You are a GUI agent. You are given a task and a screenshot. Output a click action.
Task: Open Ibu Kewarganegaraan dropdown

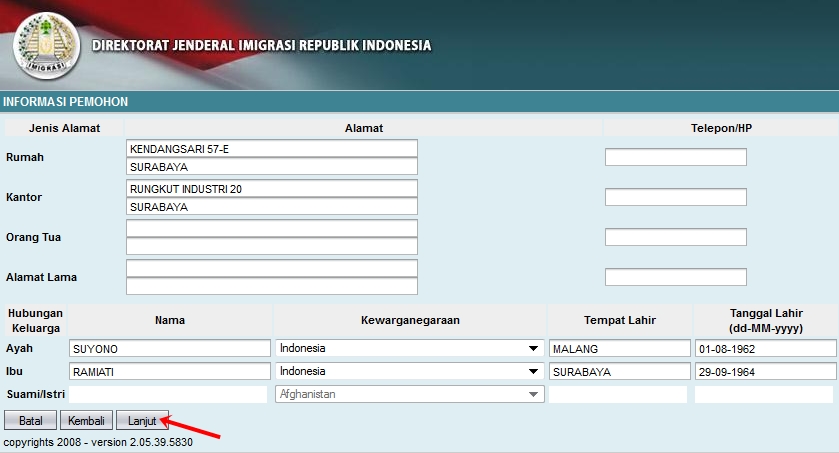point(410,371)
